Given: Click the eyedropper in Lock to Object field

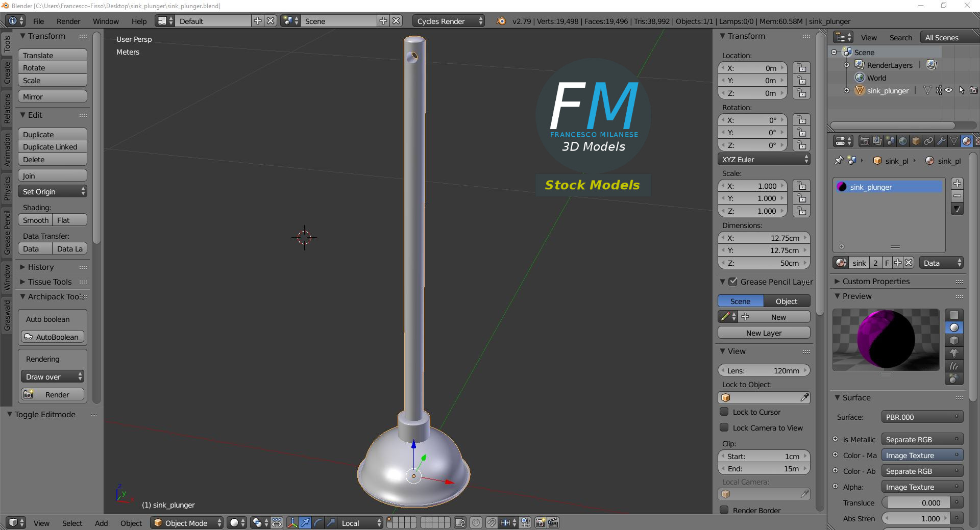Looking at the screenshot, I should pyautogui.click(x=804, y=398).
